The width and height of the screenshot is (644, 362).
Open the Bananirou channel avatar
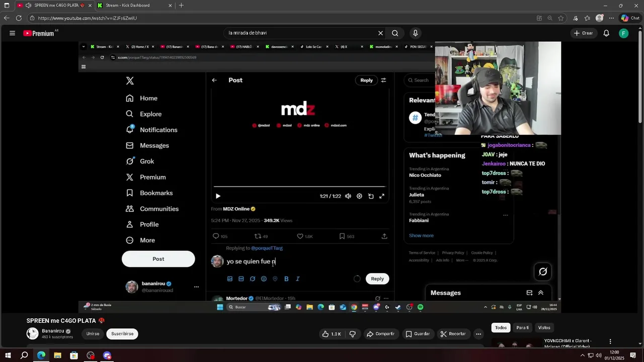point(33,333)
